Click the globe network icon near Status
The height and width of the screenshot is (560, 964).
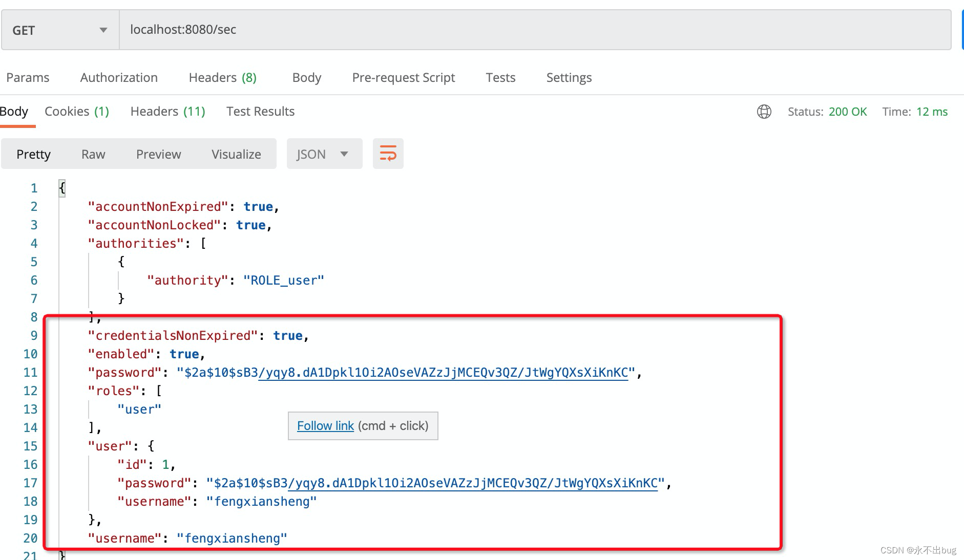764,112
